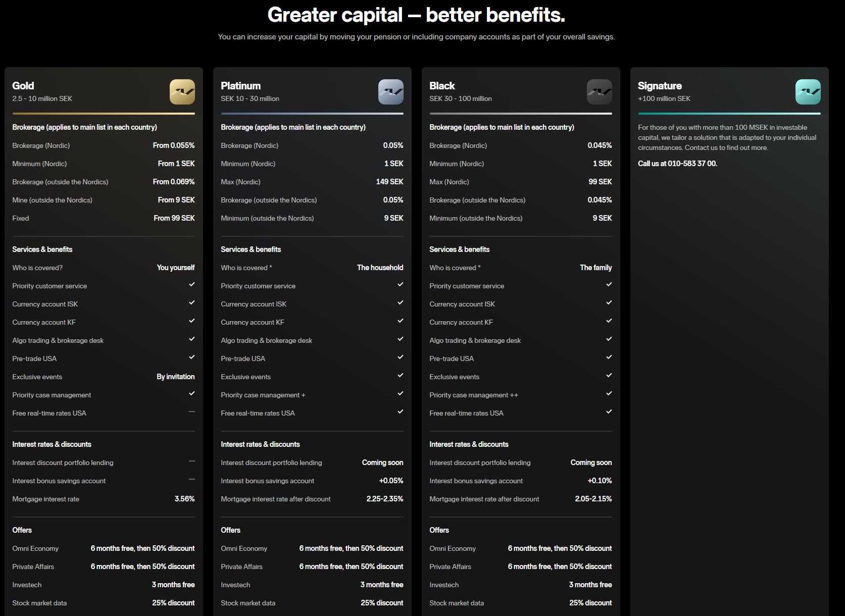Screen dimensions: 845x616
Task: Click Platinum mortgage rate '2.25-2.35%'
Action: click(385, 499)
